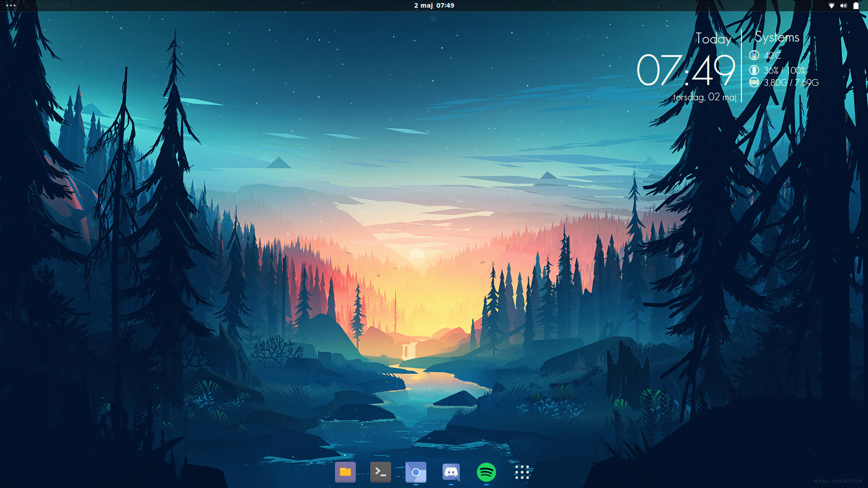868x488 pixels.
Task: Click the 'torsdag, 02 maj' date text
Action: [704, 97]
